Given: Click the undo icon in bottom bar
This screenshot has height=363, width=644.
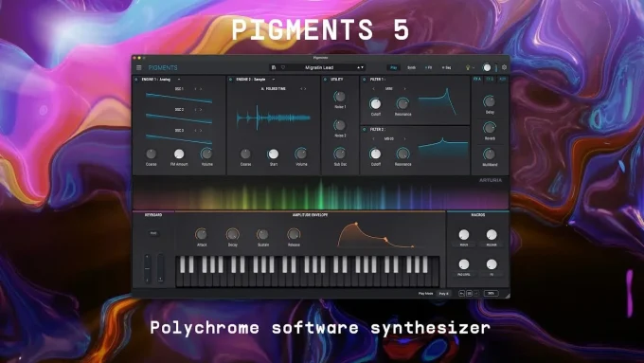Looking at the screenshot, I should [x=461, y=294].
